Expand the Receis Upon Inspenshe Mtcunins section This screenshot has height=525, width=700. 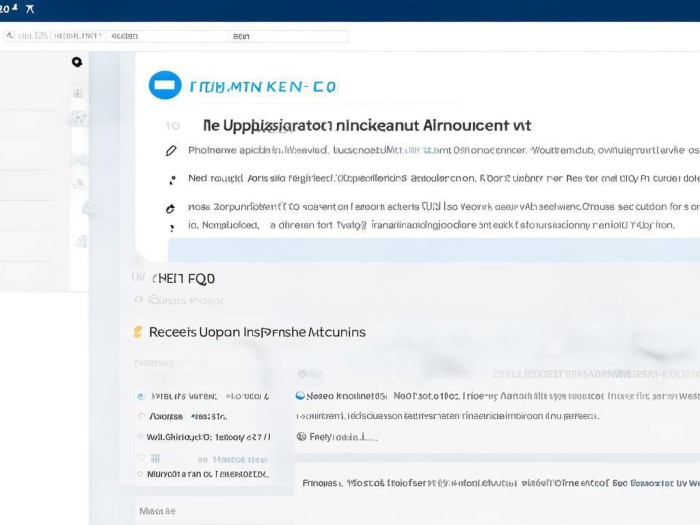tap(257, 332)
